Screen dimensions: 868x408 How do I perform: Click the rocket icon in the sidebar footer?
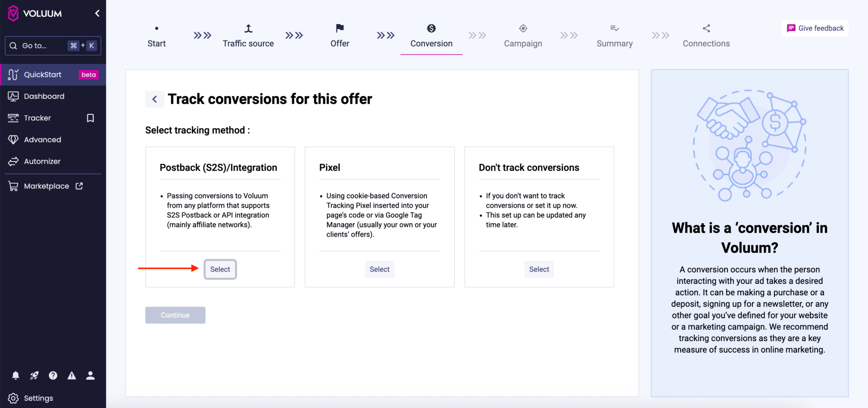[x=34, y=375]
